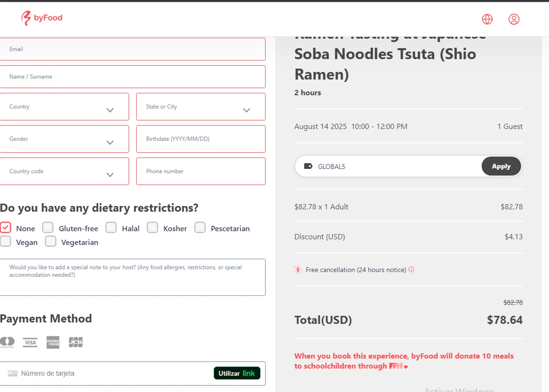Open the language globe icon
The width and height of the screenshot is (549, 392).
pyautogui.click(x=487, y=19)
